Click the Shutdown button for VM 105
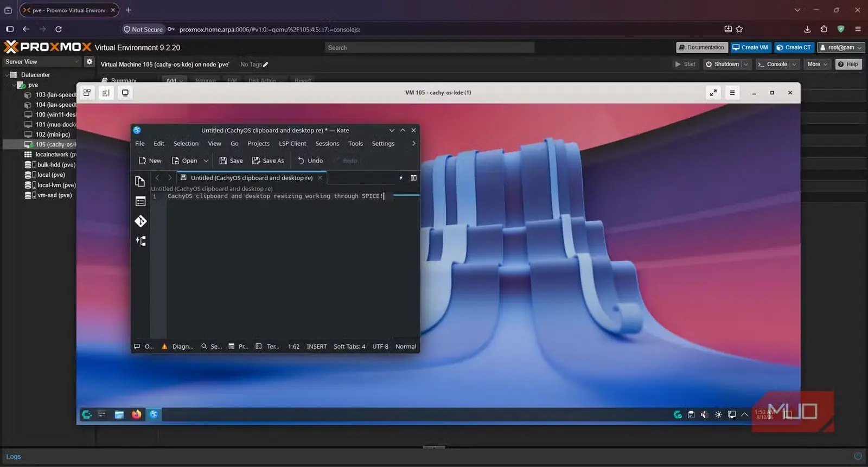 pyautogui.click(x=723, y=64)
